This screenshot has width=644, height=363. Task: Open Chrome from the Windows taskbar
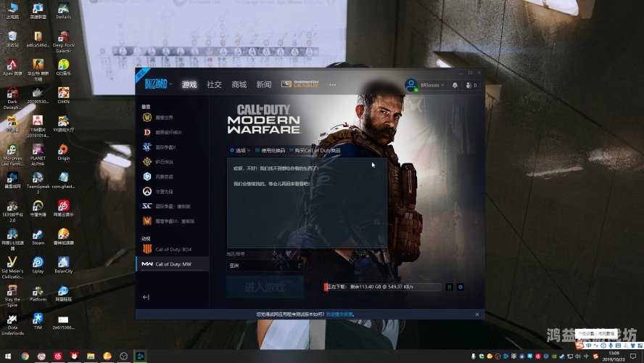25,356
